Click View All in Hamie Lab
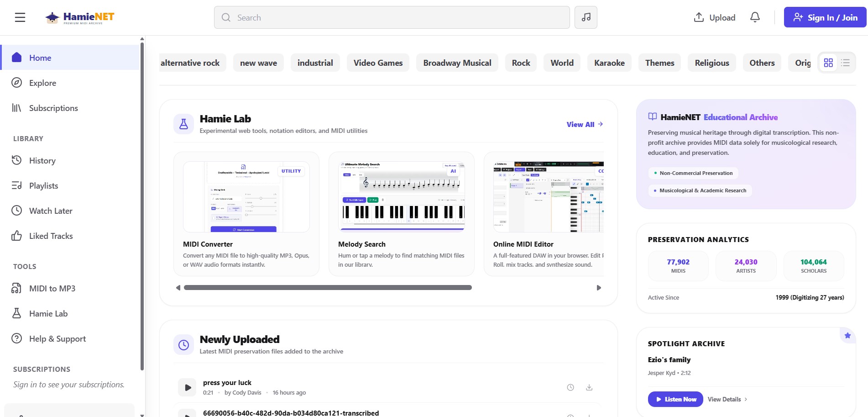868x417 pixels. coord(585,124)
